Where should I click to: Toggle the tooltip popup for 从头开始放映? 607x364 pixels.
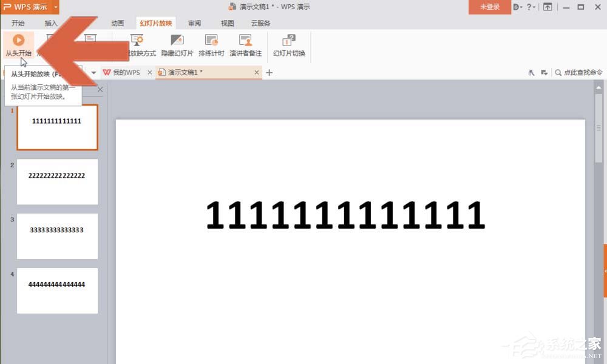[42, 86]
